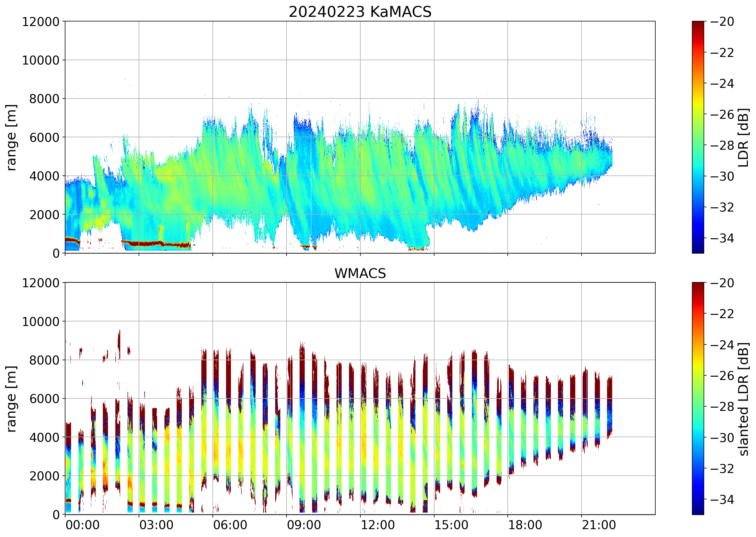Click the top plot range [m] axis label
The height and width of the screenshot is (537, 756).
pyautogui.click(x=11, y=137)
